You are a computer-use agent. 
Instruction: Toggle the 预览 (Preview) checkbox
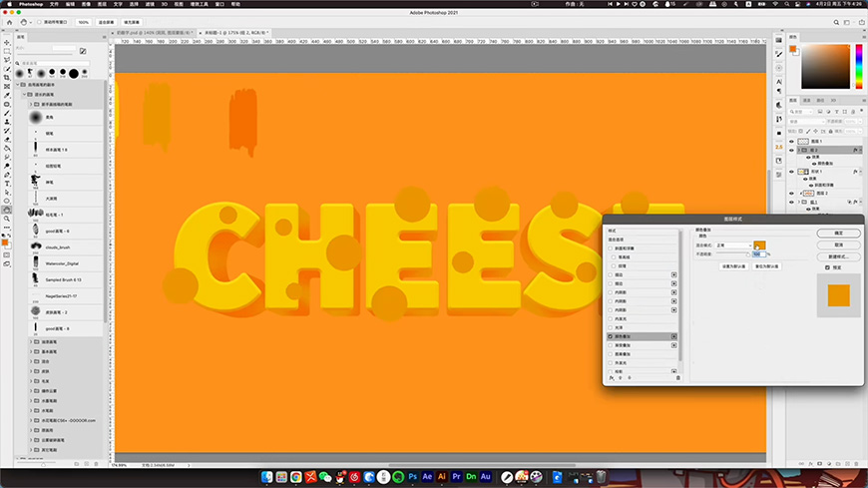pos(827,267)
